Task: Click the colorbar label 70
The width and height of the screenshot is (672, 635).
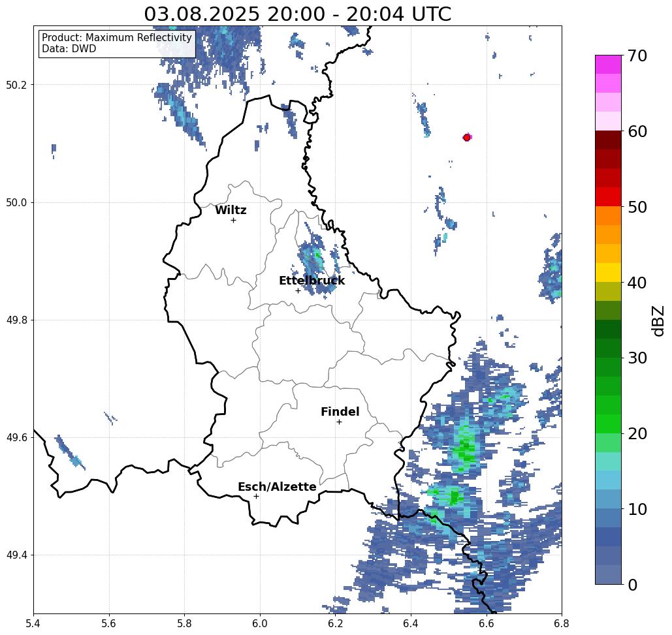Action: point(637,55)
